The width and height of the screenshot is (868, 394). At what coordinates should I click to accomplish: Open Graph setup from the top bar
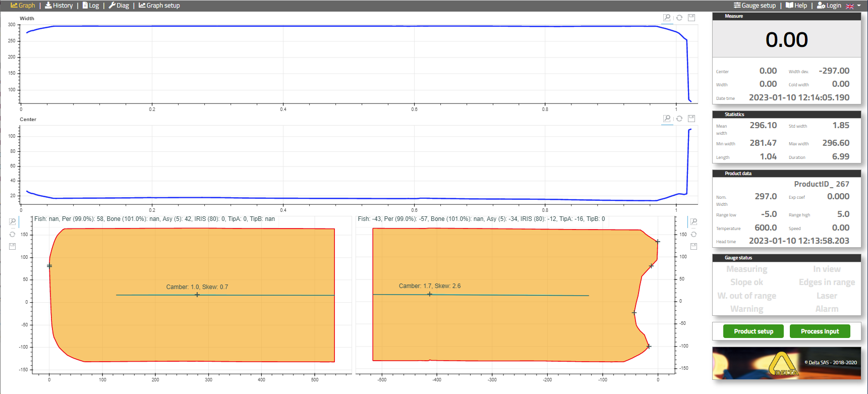coord(159,6)
